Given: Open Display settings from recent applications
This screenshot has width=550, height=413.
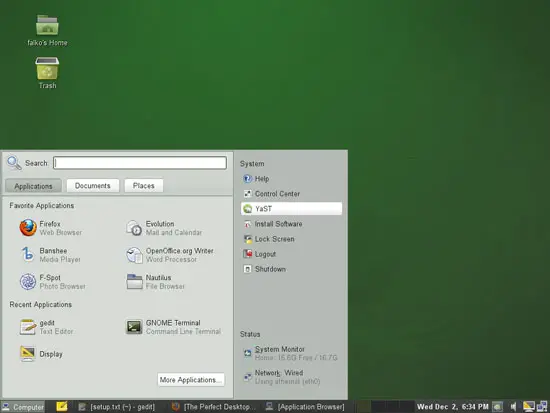Looking at the screenshot, I should pos(41,354).
